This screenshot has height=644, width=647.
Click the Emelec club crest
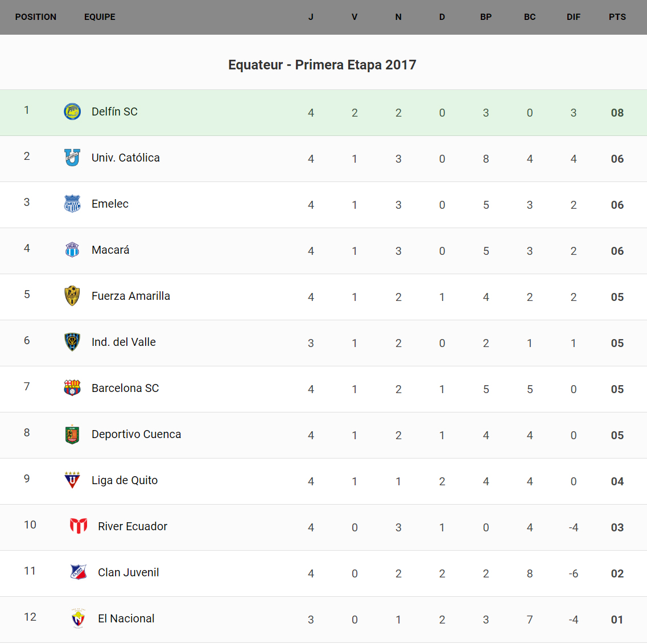point(72,204)
